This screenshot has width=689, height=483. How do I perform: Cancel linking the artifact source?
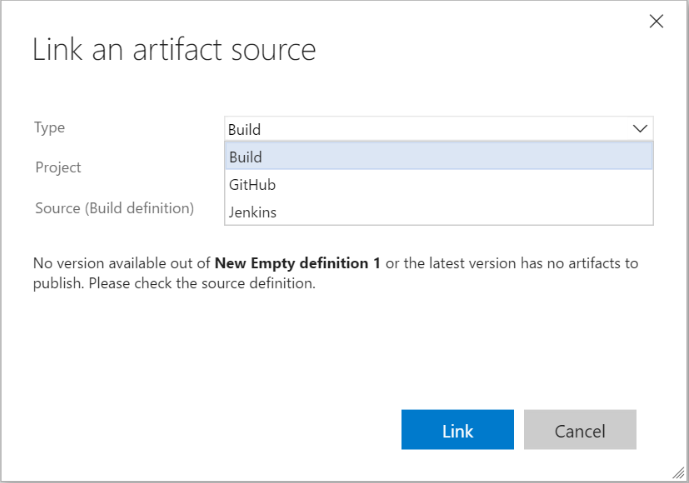[580, 431]
